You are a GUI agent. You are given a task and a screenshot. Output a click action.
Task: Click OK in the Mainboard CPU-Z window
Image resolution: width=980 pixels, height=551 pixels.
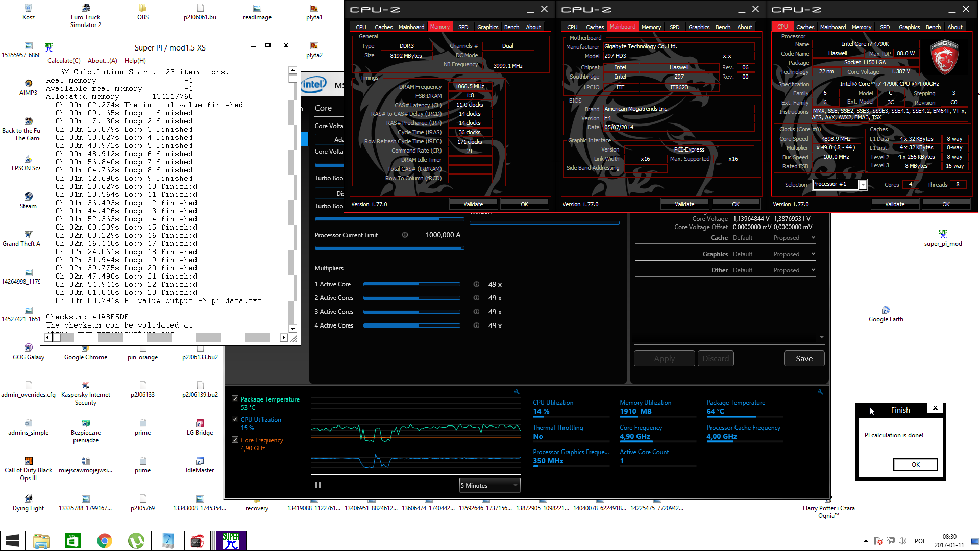[x=736, y=204]
